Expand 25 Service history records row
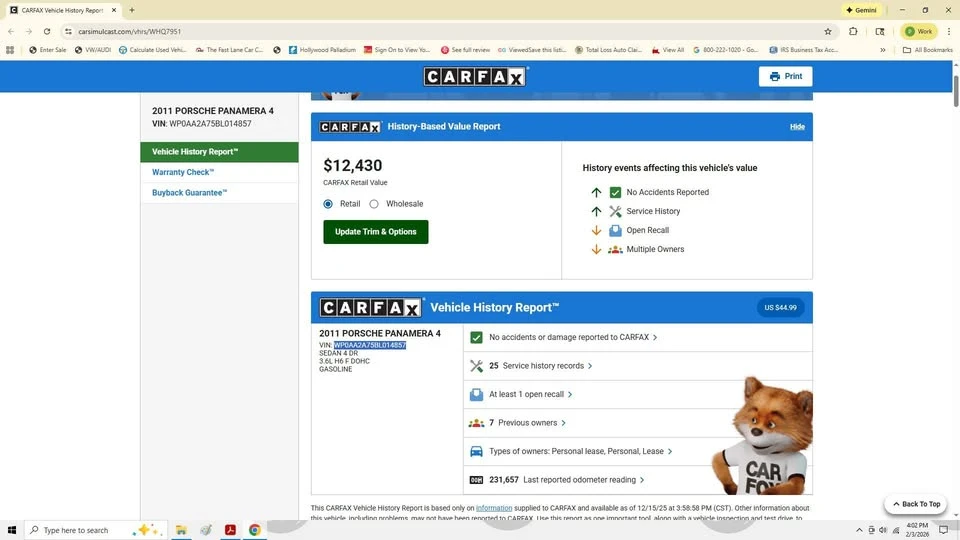The width and height of the screenshot is (960, 540). coord(638,366)
